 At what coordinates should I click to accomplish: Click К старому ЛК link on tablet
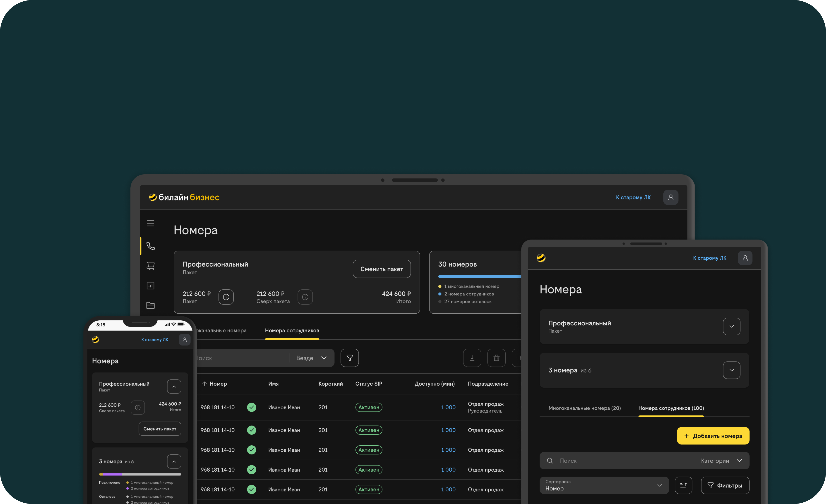[x=709, y=258]
